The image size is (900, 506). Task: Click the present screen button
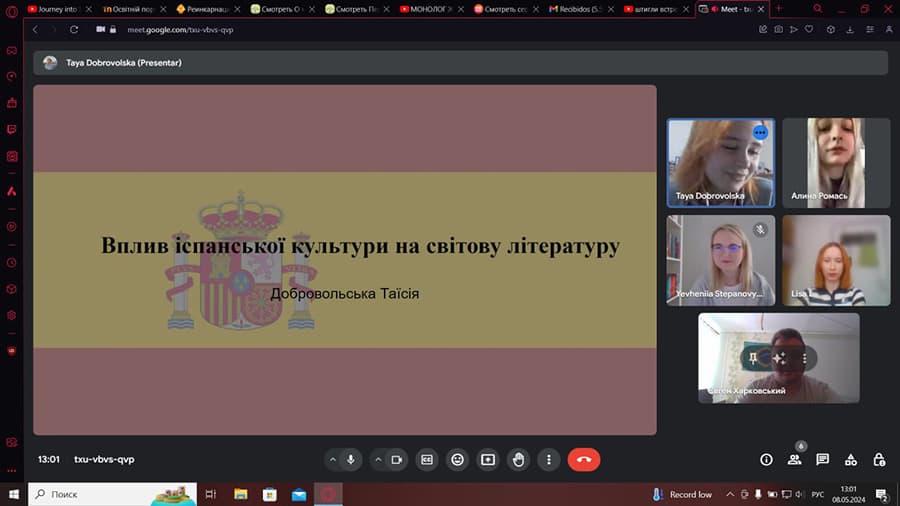point(488,460)
